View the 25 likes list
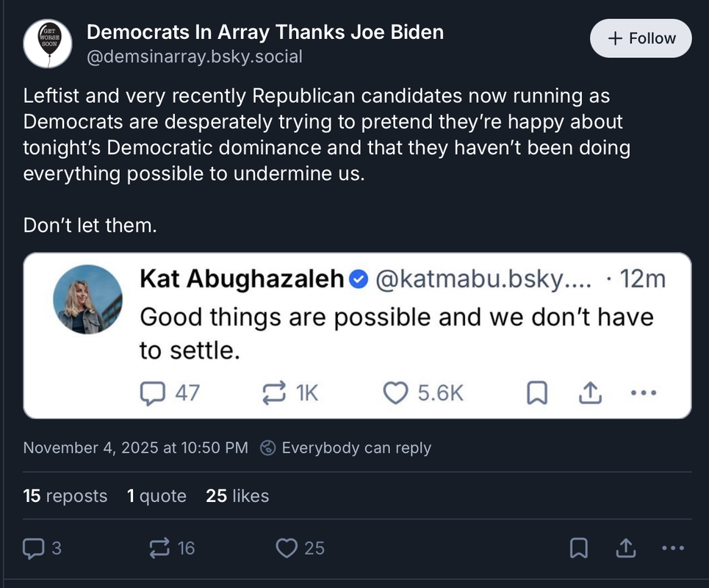This screenshot has height=588, width=709. (x=237, y=496)
